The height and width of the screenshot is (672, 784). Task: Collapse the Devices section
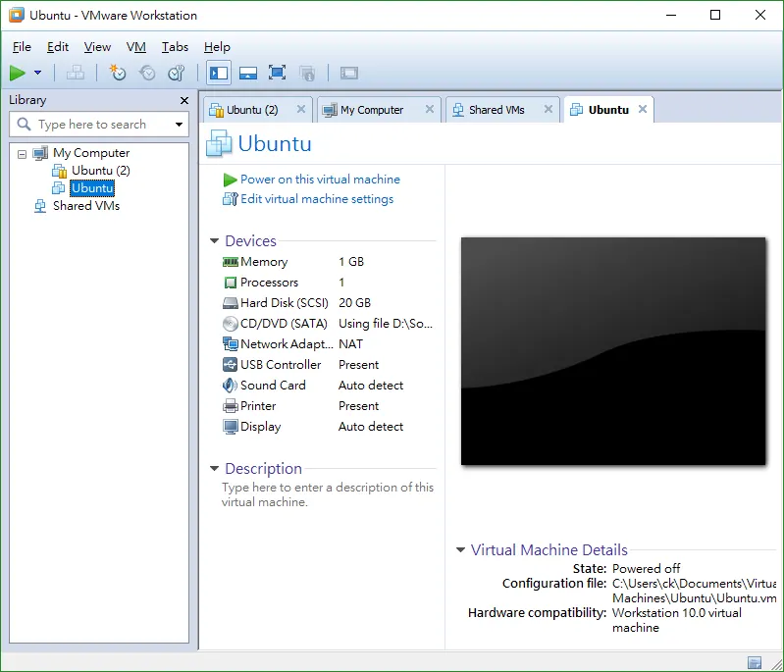pos(215,241)
